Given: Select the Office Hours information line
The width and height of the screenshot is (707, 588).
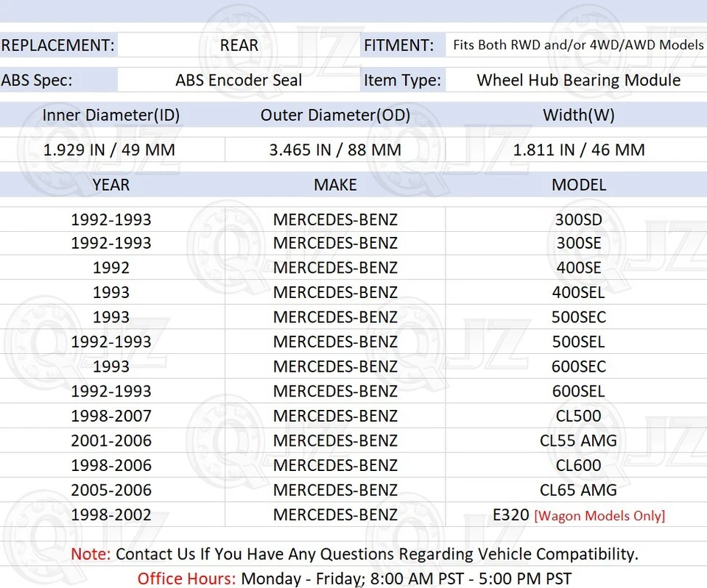Looking at the screenshot, I should 353,578.
